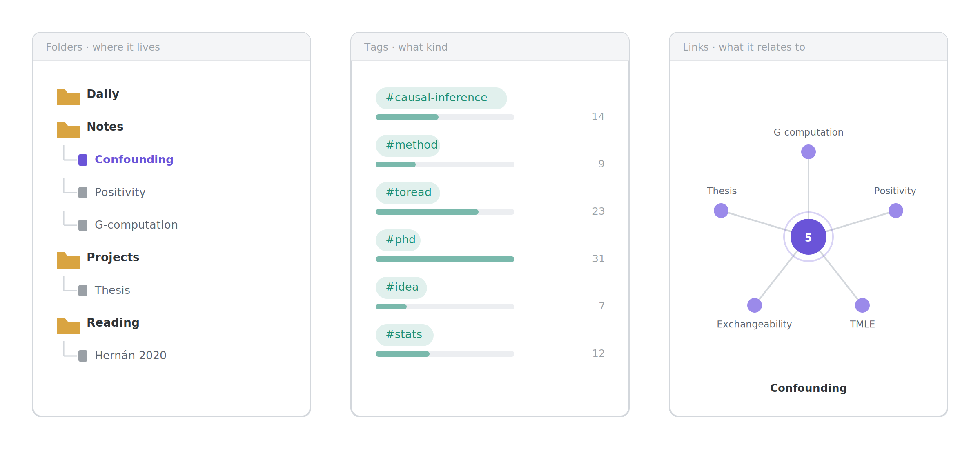Click the Reading folder icon

click(x=68, y=326)
